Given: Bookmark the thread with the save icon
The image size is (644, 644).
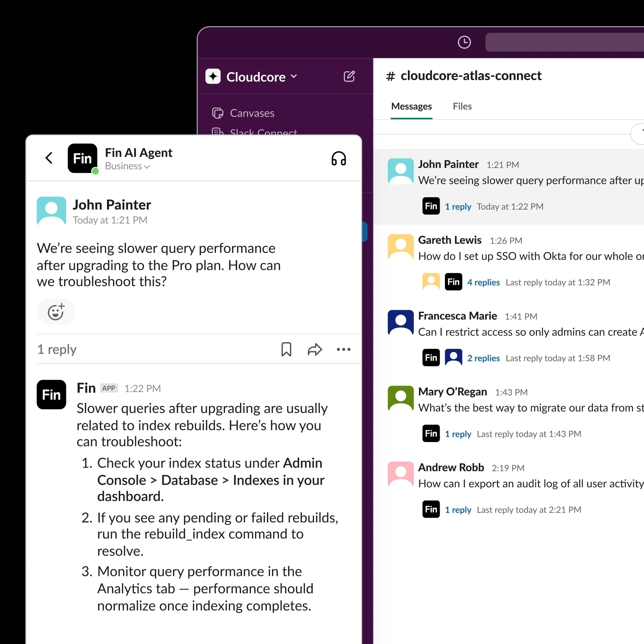Looking at the screenshot, I should 286,349.
